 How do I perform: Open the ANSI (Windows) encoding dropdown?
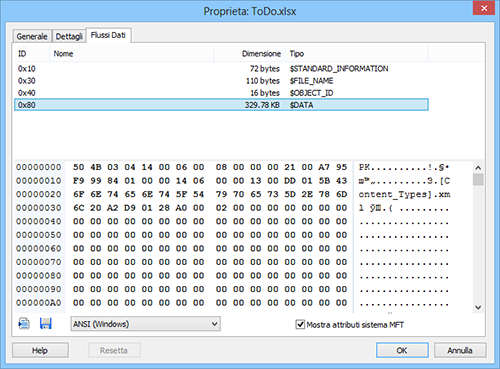[x=145, y=324]
